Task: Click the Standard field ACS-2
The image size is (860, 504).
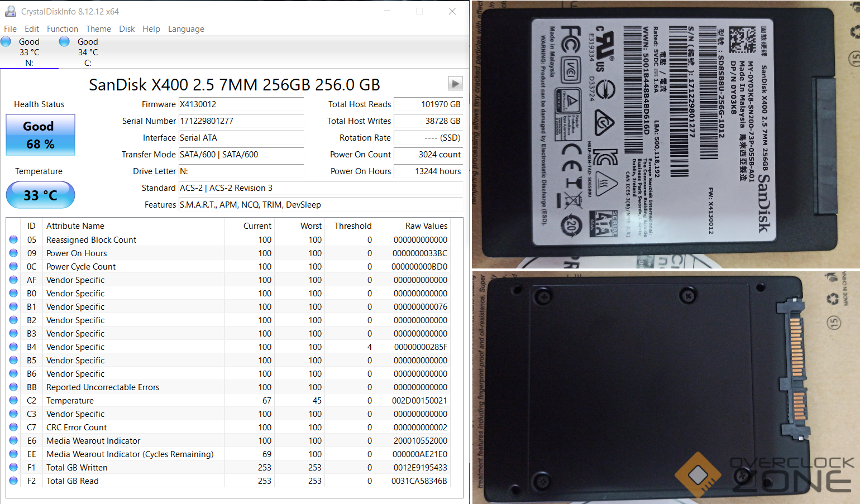Action: click(321, 188)
